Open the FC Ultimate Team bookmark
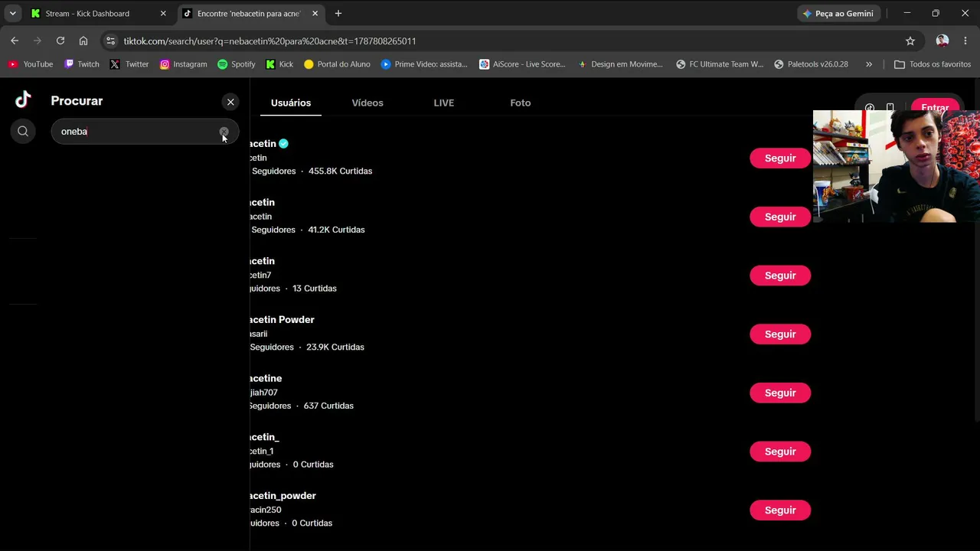The image size is (980, 551). [x=720, y=64]
